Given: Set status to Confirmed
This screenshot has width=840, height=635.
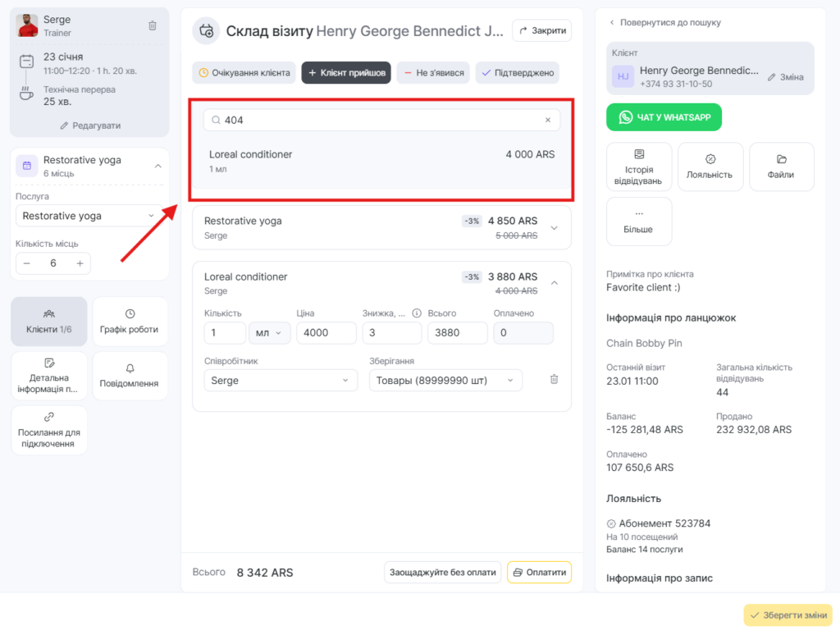Looking at the screenshot, I should tap(517, 73).
